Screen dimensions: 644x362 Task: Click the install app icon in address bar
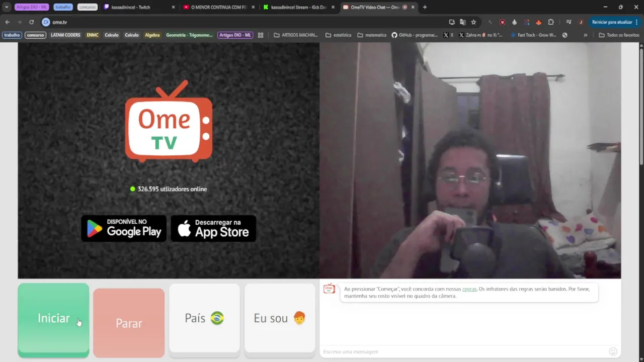pos(451,22)
